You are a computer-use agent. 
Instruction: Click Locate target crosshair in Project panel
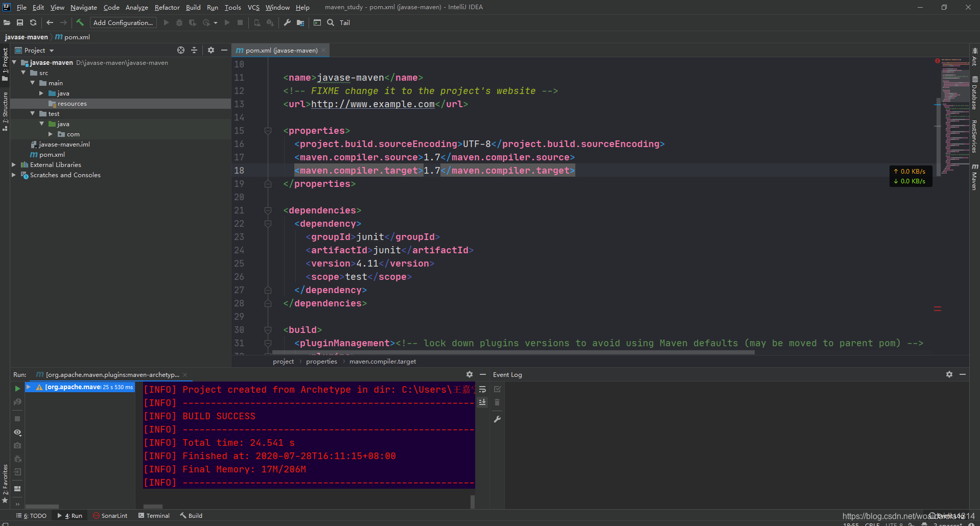click(181, 50)
